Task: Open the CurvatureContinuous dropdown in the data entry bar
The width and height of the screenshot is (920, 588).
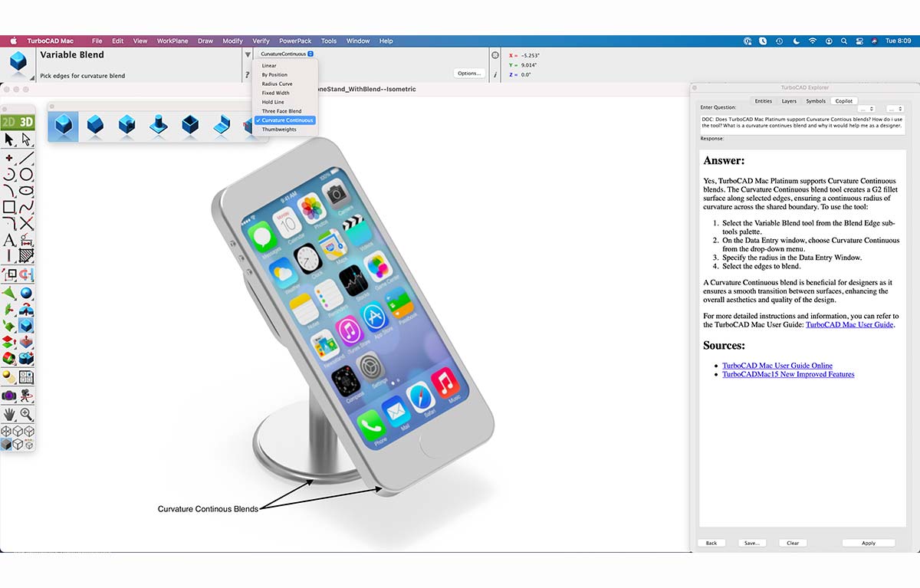Action: tap(286, 54)
